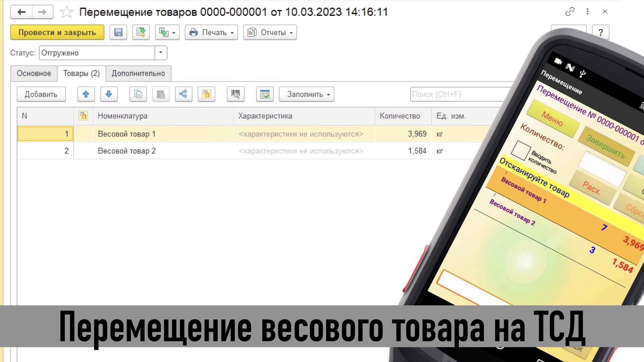Image resolution: width=644 pixels, height=362 pixels.
Task: Open the create-based-on dropdown button
Action: click(x=167, y=33)
